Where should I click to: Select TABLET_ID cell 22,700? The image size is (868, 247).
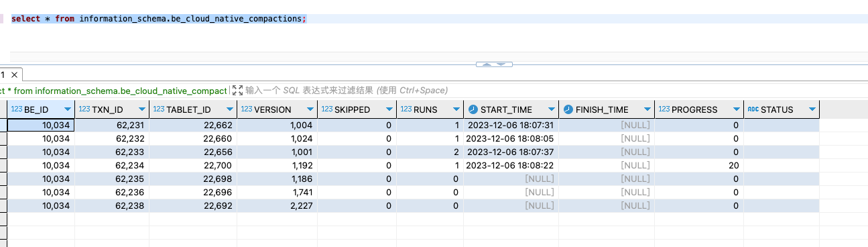(192, 165)
